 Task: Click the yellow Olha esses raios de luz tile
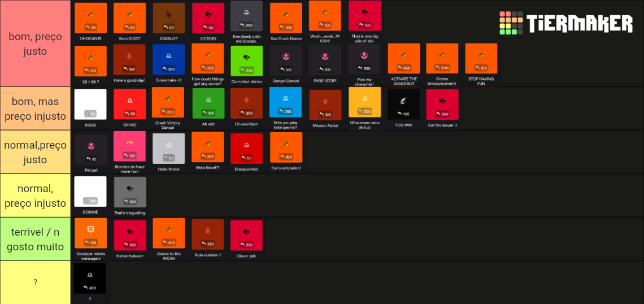point(365,109)
